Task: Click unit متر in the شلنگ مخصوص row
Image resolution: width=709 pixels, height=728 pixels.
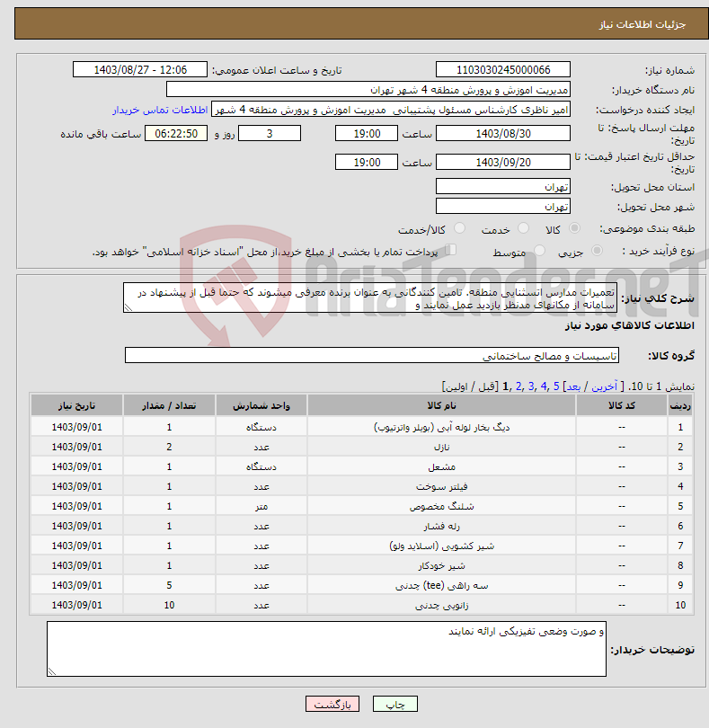Action: (261, 506)
